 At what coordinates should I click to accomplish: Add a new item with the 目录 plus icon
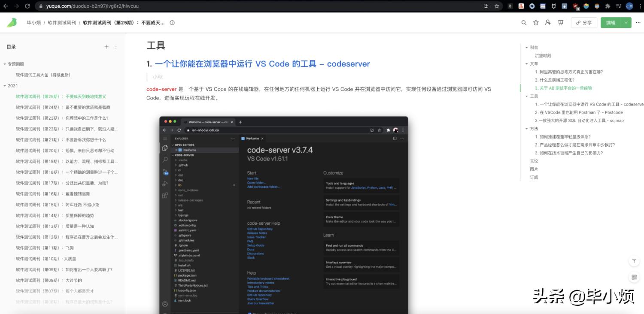pyautogui.click(x=106, y=47)
